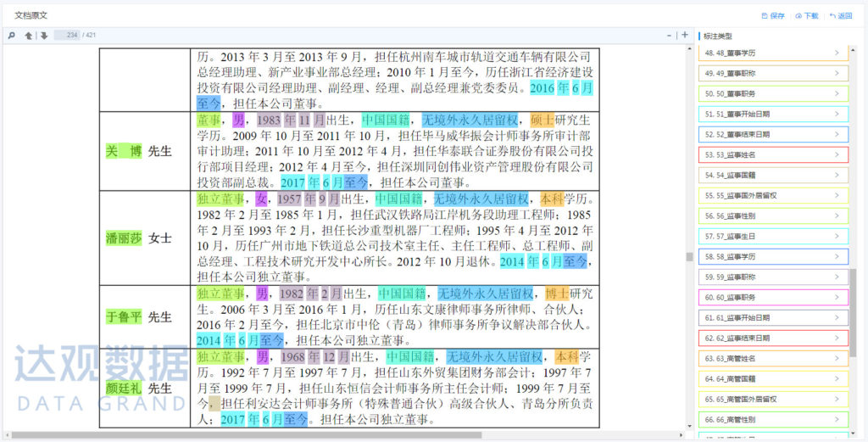Click the highlighted 女 gender annotation
868x442 pixels.
point(261,199)
